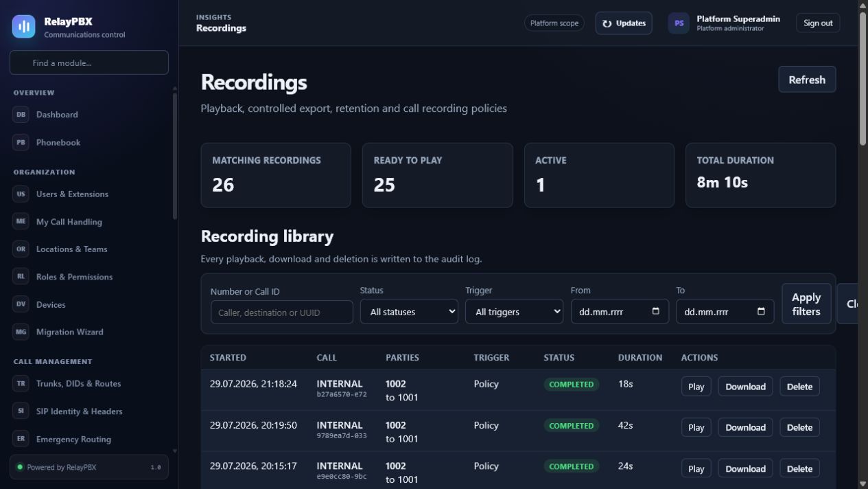Delete the 21:18:24 recording

pos(799,386)
